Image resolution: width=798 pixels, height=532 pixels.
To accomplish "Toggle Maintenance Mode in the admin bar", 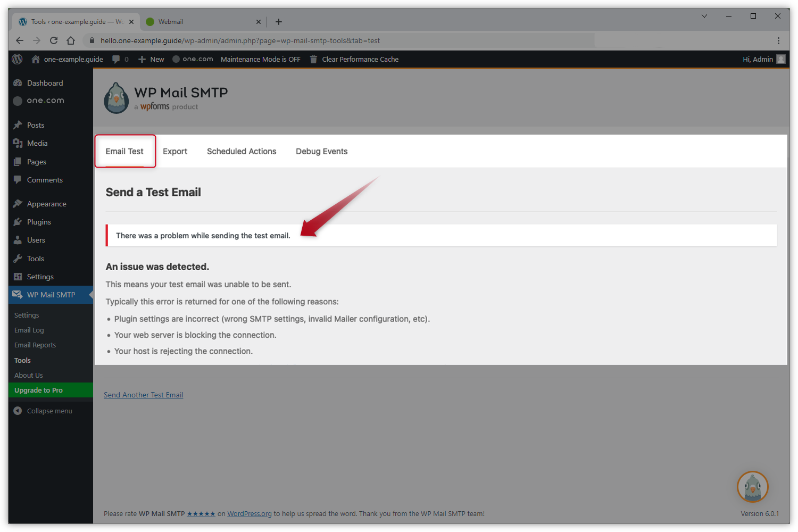I will click(x=260, y=59).
